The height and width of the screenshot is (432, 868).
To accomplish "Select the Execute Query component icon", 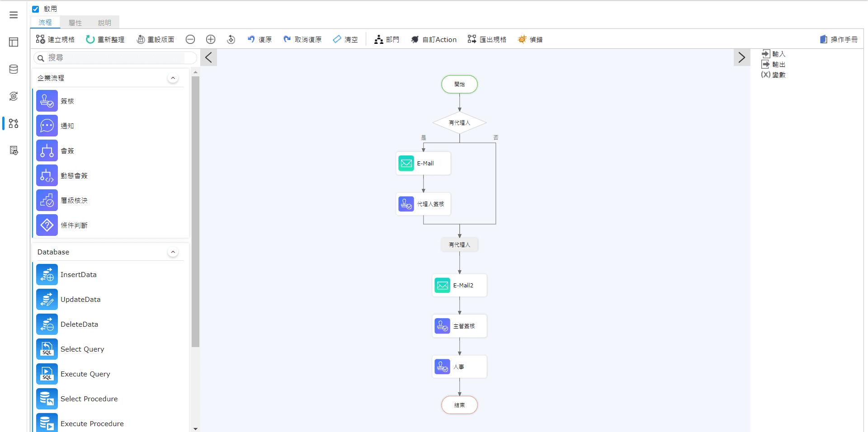I will coord(47,374).
